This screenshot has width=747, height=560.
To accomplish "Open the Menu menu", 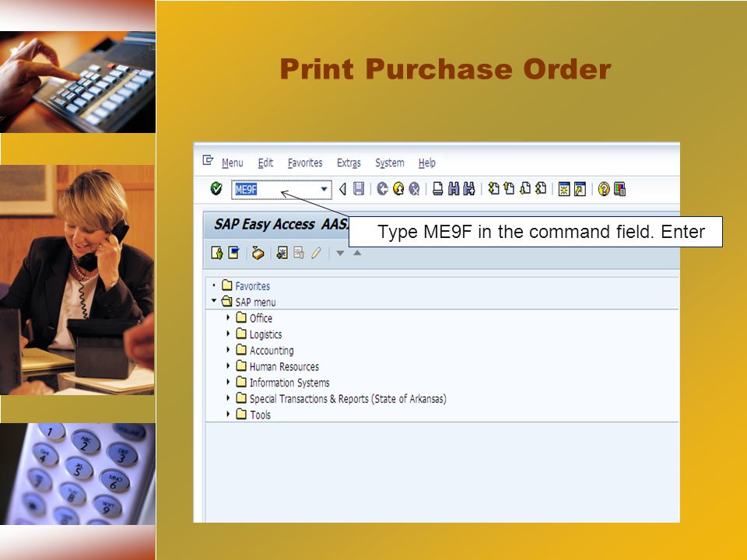I will pyautogui.click(x=233, y=163).
